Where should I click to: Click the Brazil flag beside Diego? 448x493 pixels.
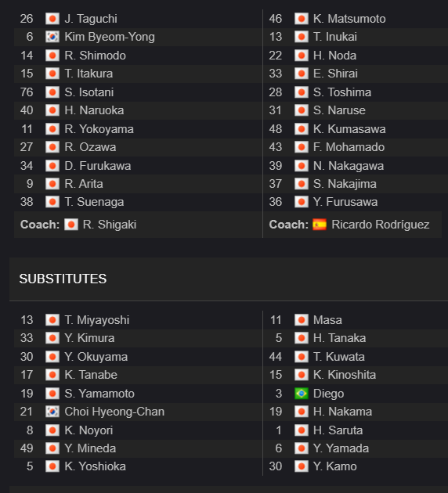click(301, 394)
